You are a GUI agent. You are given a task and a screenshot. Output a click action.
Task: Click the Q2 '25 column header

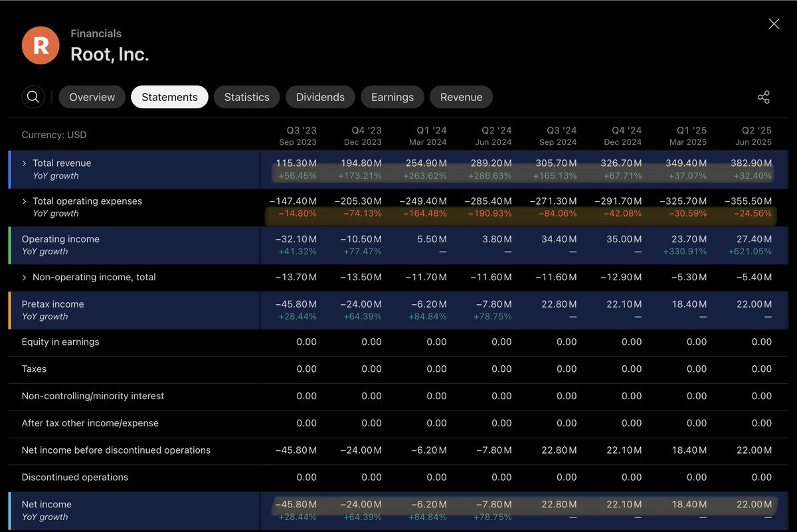click(x=753, y=136)
